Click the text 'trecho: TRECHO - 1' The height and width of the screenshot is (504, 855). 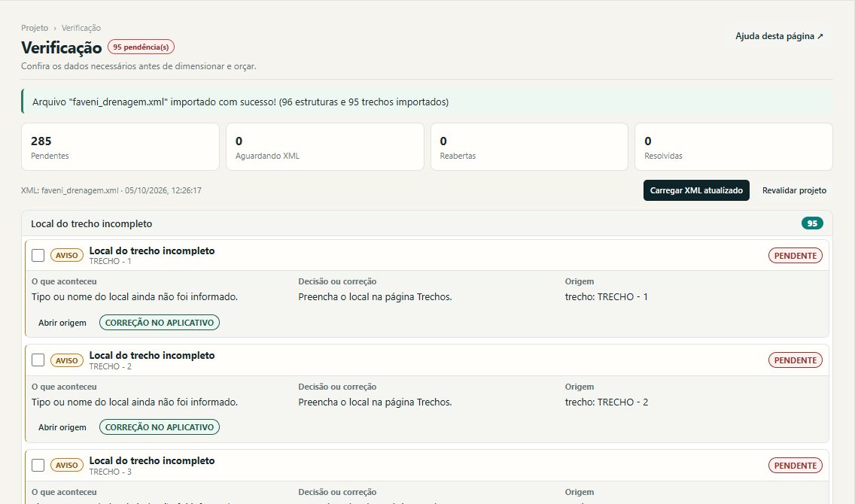coord(607,297)
